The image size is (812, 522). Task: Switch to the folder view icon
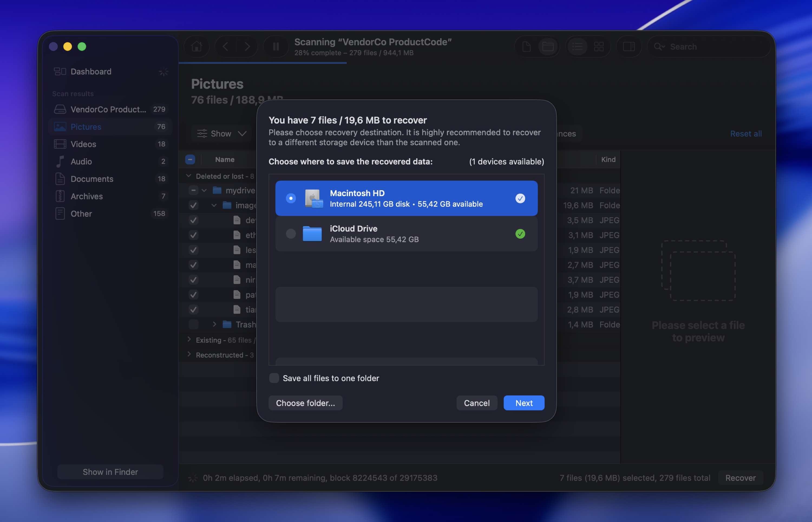tap(548, 46)
